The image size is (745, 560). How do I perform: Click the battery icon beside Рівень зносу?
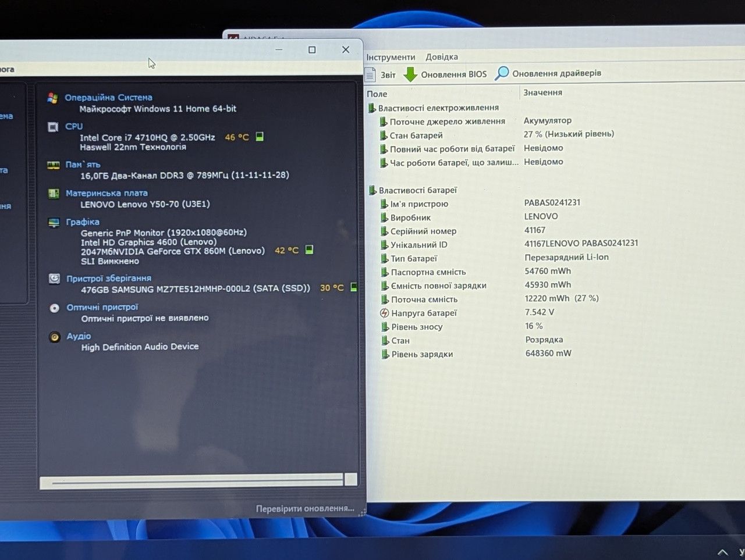point(385,327)
